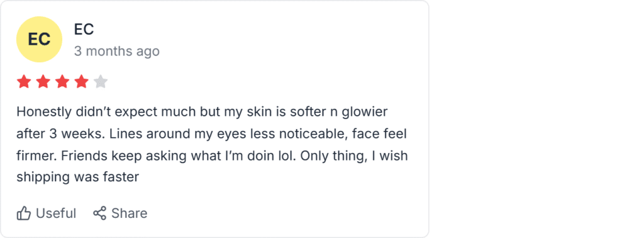Click the thumbs-up icon beside Useful
Screen dimensions: 644x238
(x=24, y=213)
